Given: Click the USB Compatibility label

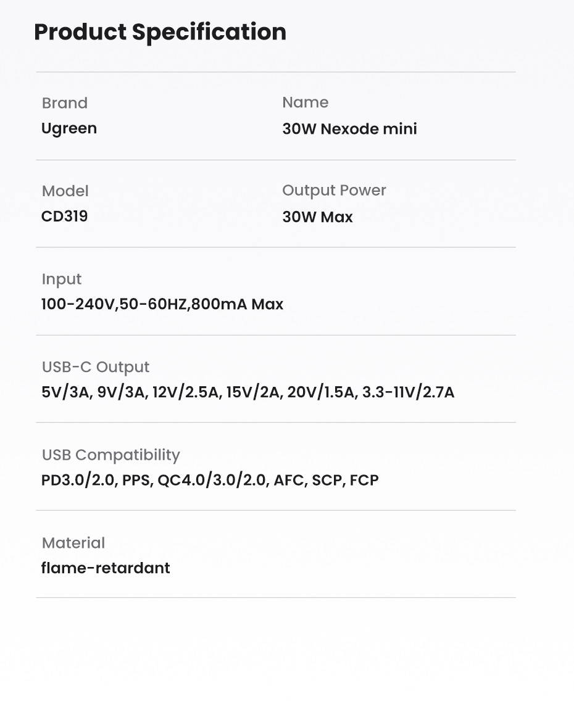Looking at the screenshot, I should [x=111, y=455].
